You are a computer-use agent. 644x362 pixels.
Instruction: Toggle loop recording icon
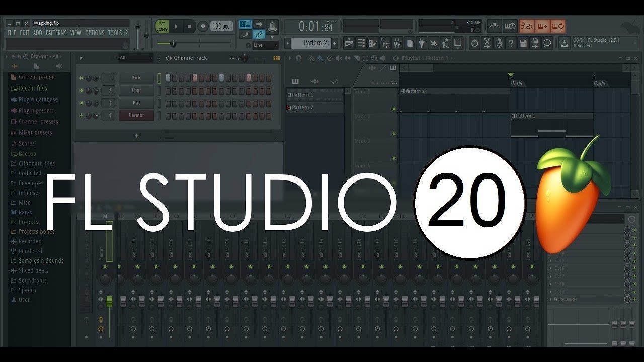click(558, 26)
